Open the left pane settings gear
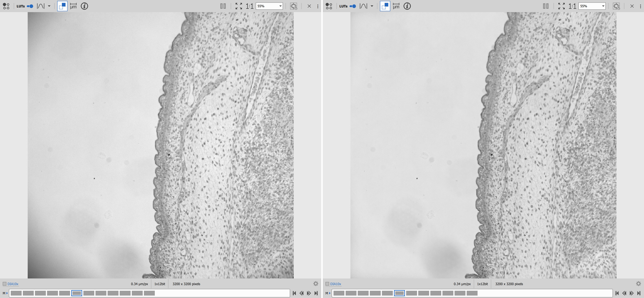The height and width of the screenshot is (298, 644). (315, 284)
